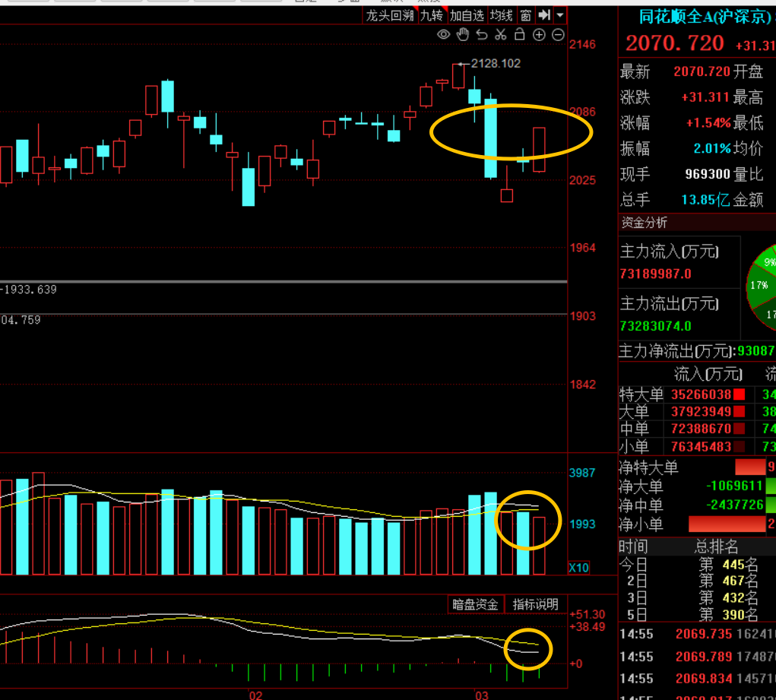The image size is (776, 700).
Task: Zoom out with the minus circle icon
Action: tap(558, 35)
